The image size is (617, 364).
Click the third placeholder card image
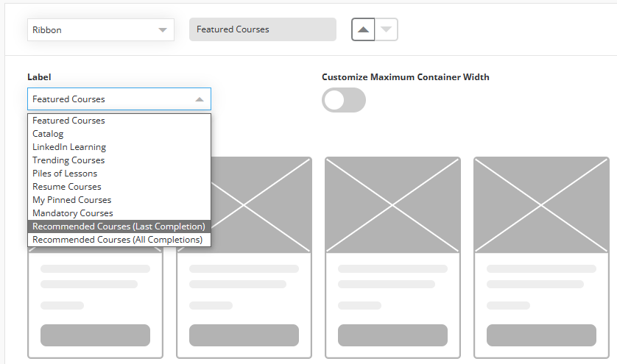point(392,205)
